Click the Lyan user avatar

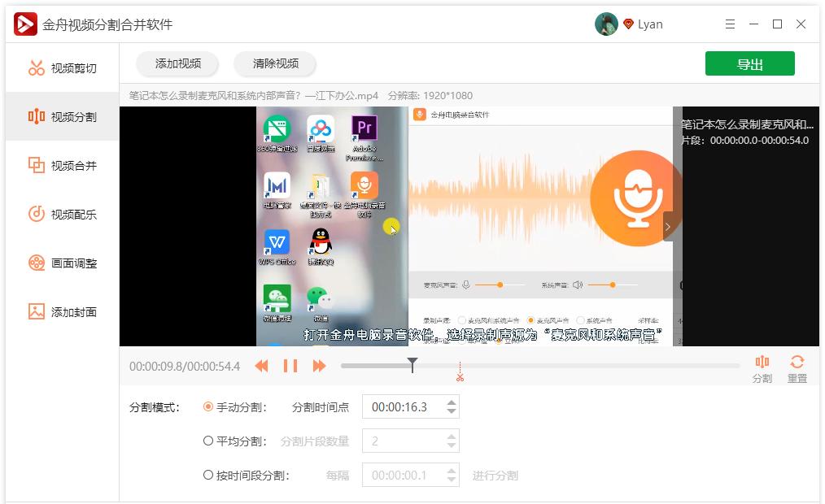pos(606,24)
